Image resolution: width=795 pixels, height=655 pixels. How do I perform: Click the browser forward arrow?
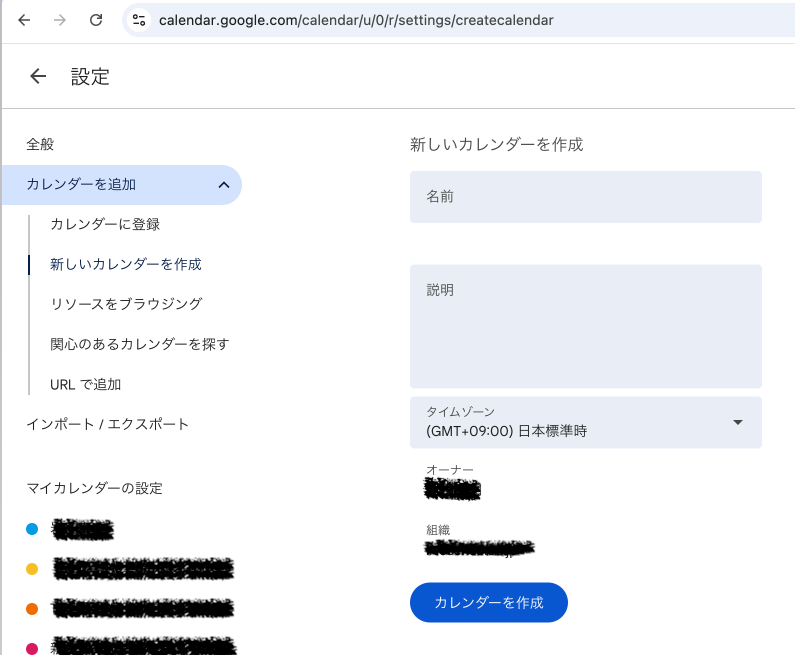tap(60, 20)
